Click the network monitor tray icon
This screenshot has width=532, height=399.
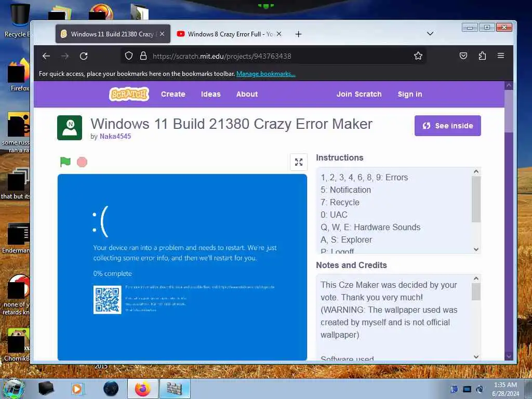pos(467,389)
